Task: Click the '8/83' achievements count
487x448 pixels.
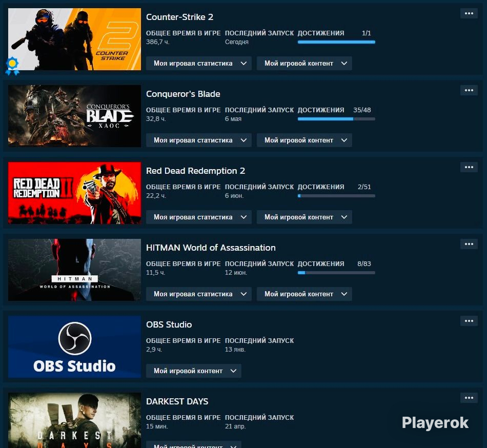Action: (364, 264)
